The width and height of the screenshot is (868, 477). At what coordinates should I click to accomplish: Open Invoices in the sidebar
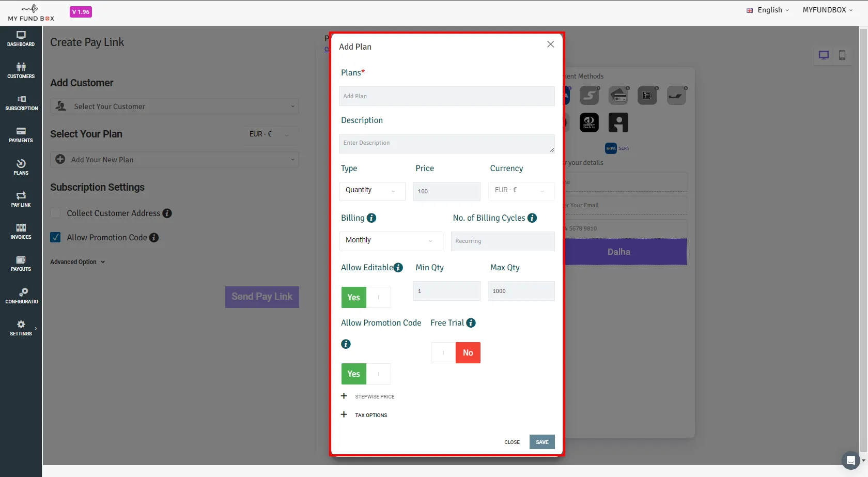tap(21, 232)
